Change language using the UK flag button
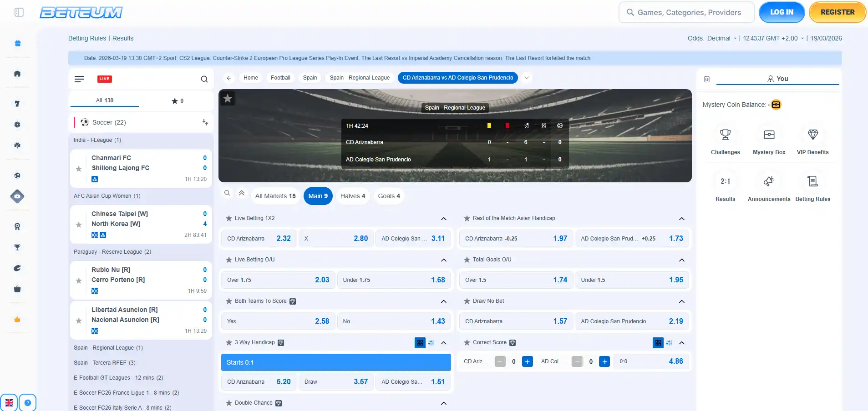The image size is (868, 411). pyautogui.click(x=9, y=402)
